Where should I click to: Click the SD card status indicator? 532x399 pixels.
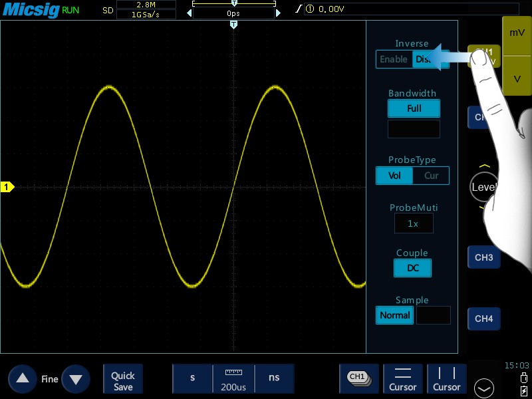coord(107,10)
